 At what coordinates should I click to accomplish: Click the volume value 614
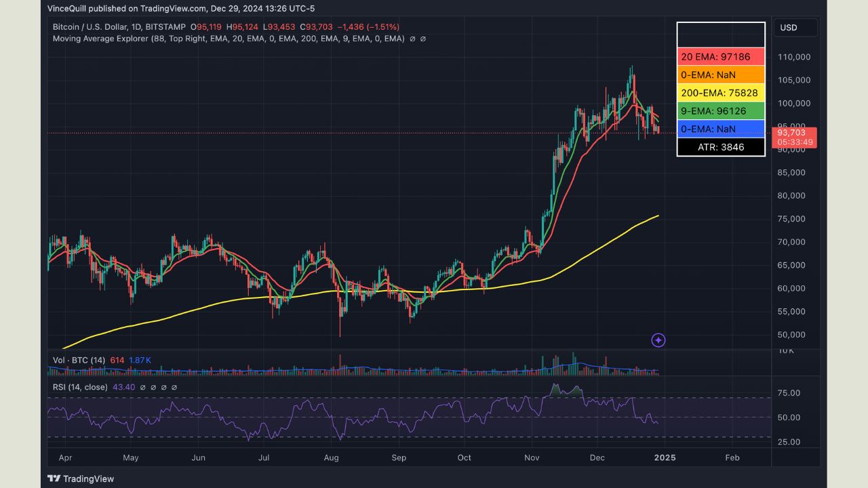tap(117, 360)
